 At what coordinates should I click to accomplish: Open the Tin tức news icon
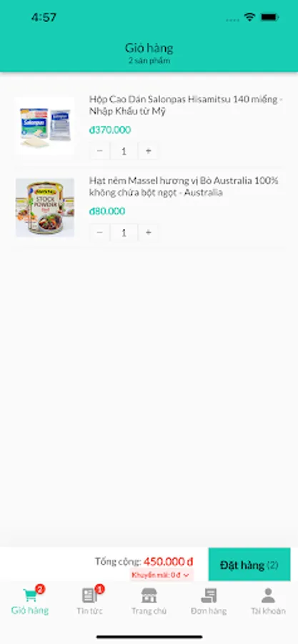89,595
